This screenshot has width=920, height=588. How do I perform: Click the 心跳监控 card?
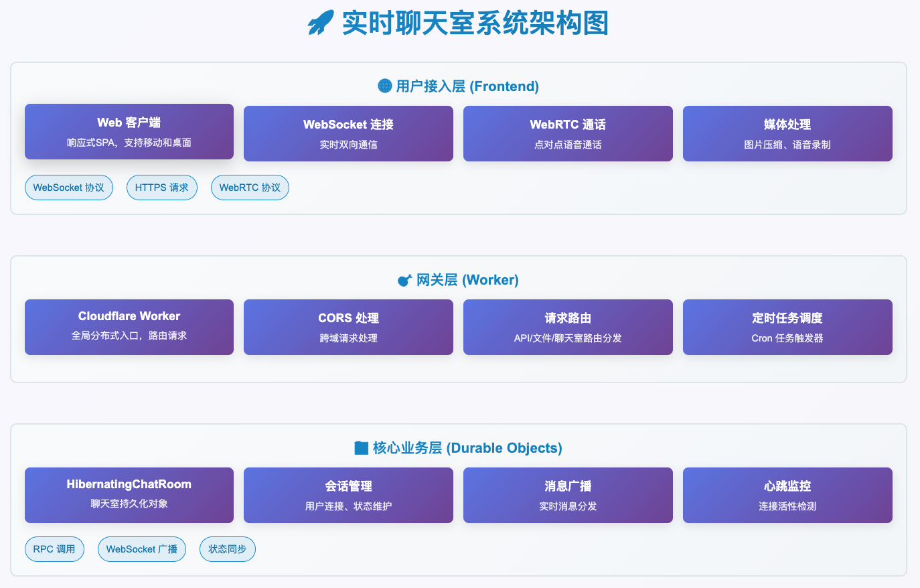[787, 495]
